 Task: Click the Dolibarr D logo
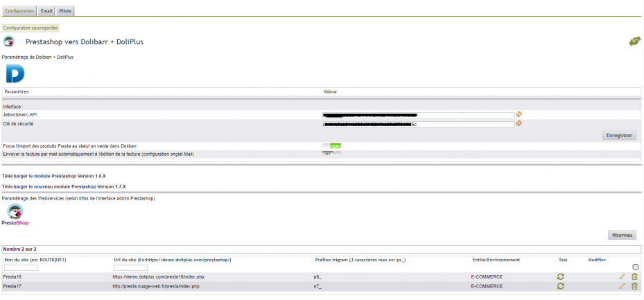[x=15, y=73]
